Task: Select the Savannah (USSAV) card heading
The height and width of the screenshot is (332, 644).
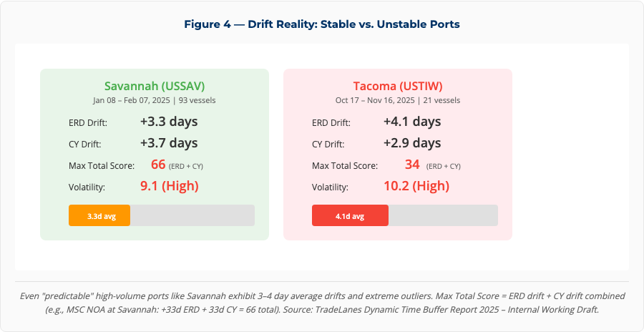Action: 154,85
